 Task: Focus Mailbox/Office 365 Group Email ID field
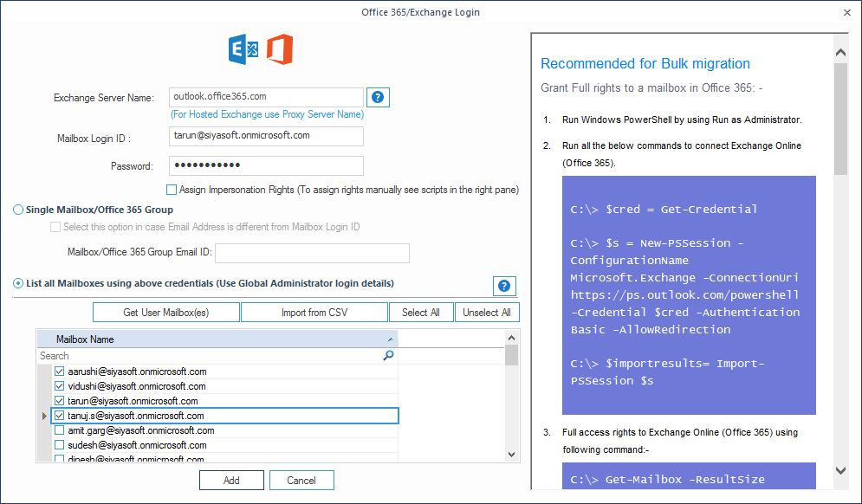(312, 253)
